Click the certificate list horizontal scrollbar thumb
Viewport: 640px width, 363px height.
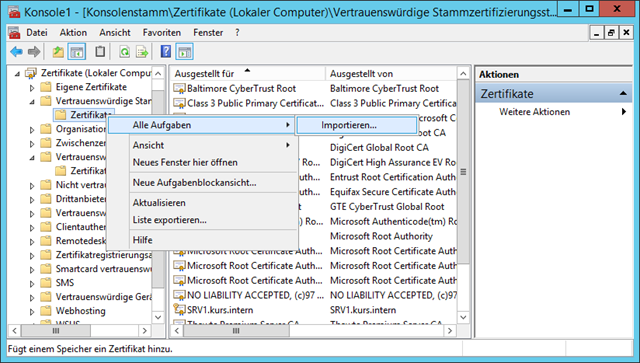236,330
